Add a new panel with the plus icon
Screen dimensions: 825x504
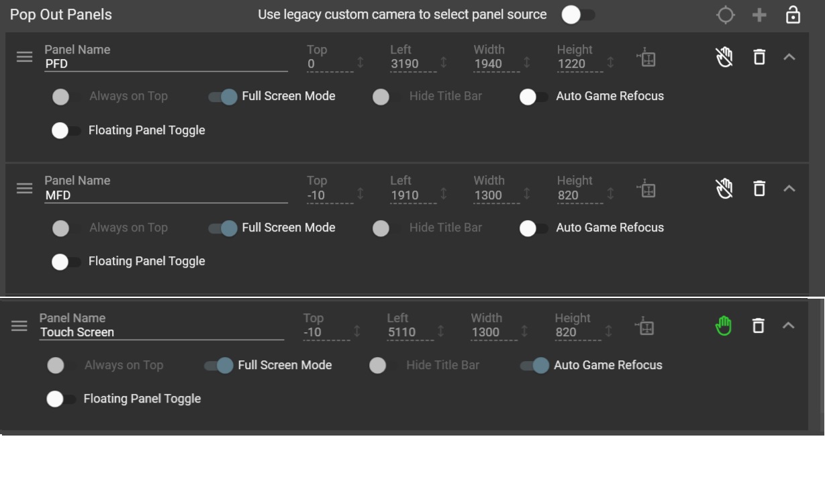point(758,14)
